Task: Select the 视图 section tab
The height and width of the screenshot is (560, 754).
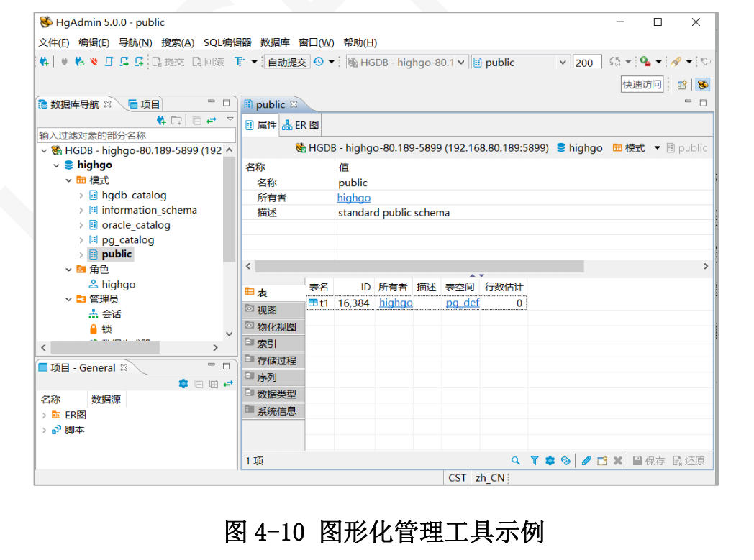Action: pos(267,310)
